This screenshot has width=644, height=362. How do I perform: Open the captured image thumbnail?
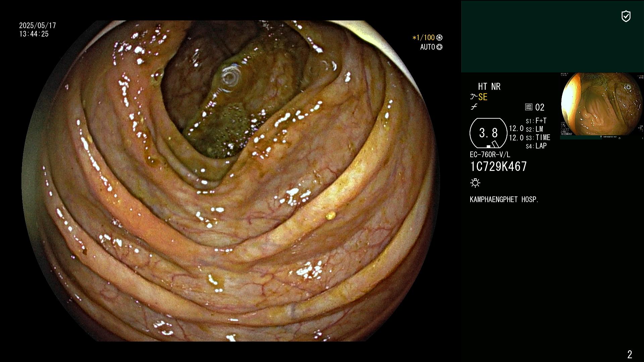[x=602, y=106]
